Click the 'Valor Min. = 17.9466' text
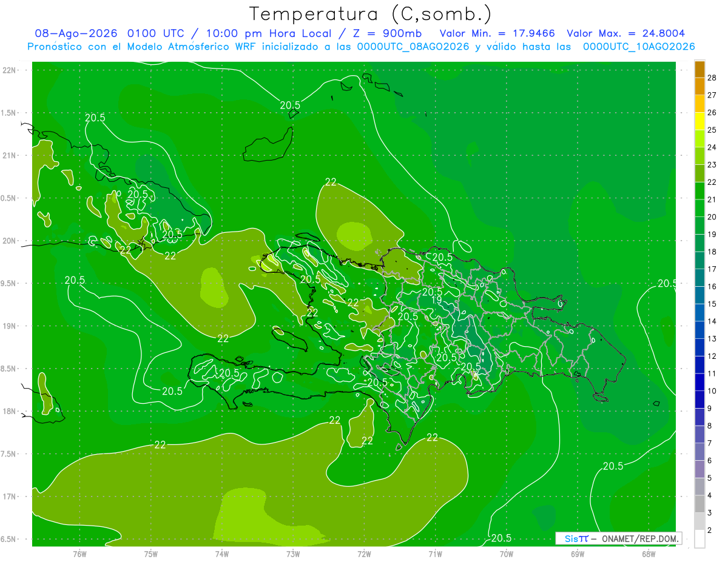Image resolution: width=728 pixels, height=562 pixels. pos(497,33)
